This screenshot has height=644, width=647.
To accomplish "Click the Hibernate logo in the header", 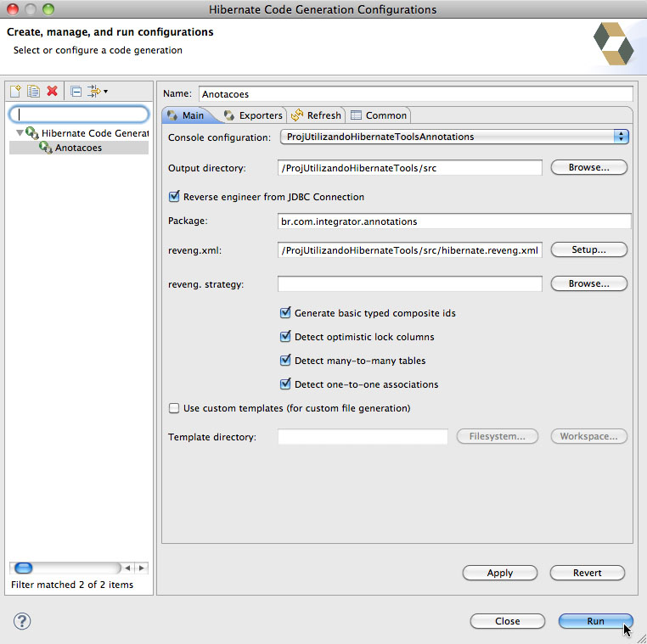I will click(613, 44).
